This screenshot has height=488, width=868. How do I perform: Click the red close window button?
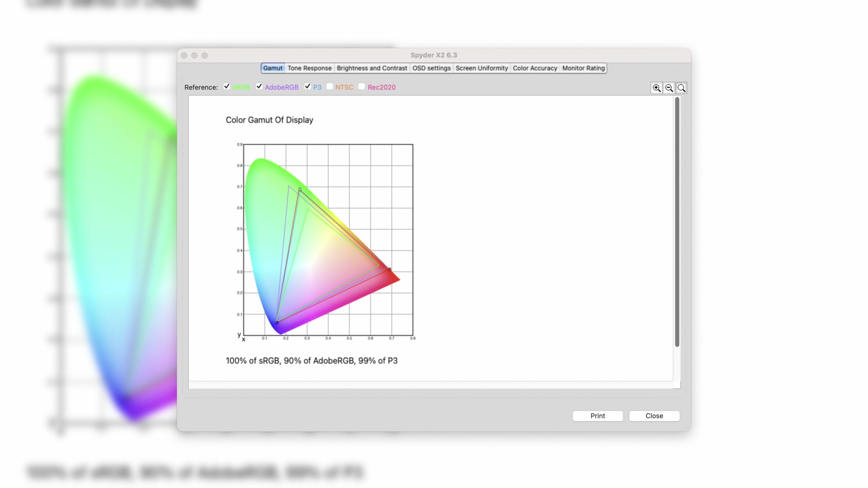pos(184,55)
